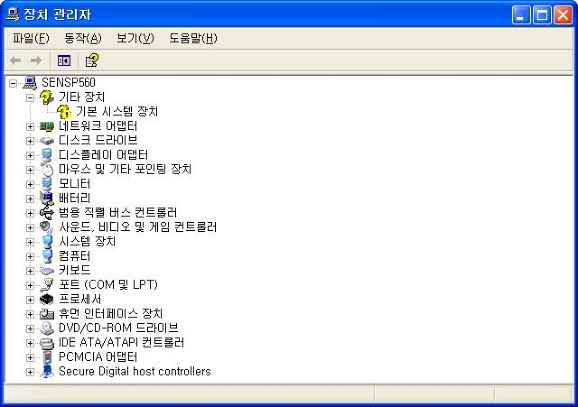578x407 pixels.
Task: Expand the 네트워크 어댑터 category
Action: coord(30,127)
